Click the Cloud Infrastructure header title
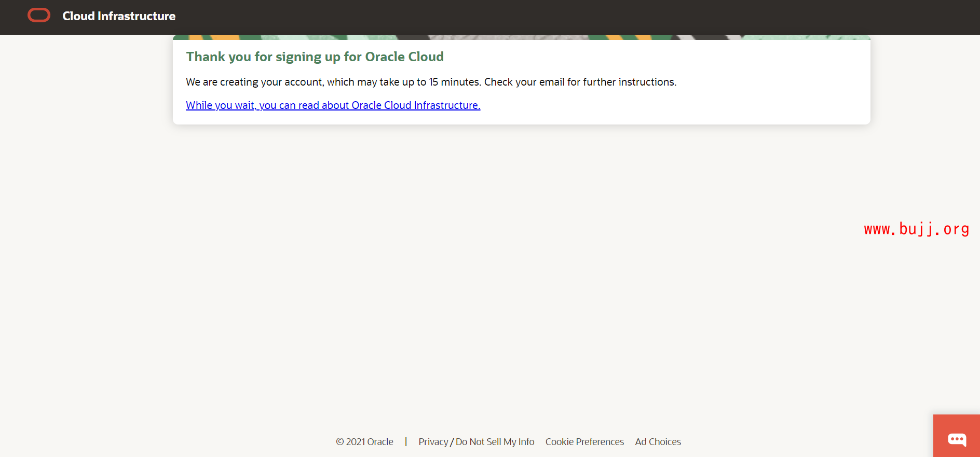This screenshot has height=457, width=980. 119,16
